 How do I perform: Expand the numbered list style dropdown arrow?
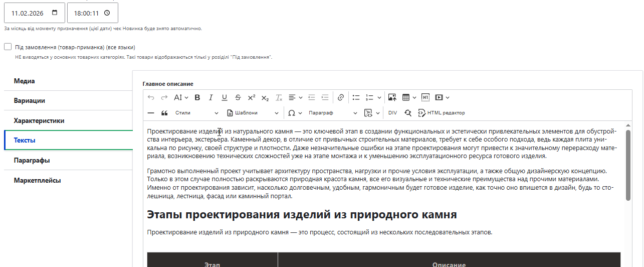pos(379,97)
